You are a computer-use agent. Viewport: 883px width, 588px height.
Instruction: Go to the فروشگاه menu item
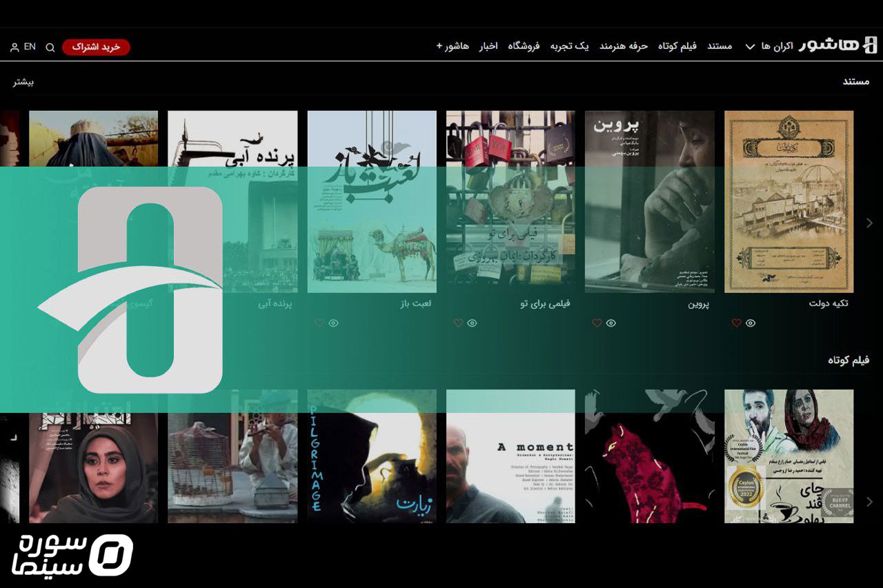click(x=524, y=46)
